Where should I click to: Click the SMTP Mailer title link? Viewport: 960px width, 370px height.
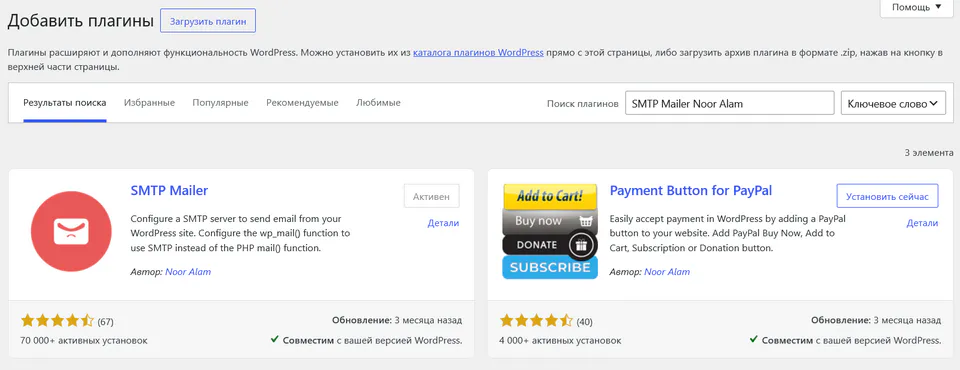(x=170, y=191)
